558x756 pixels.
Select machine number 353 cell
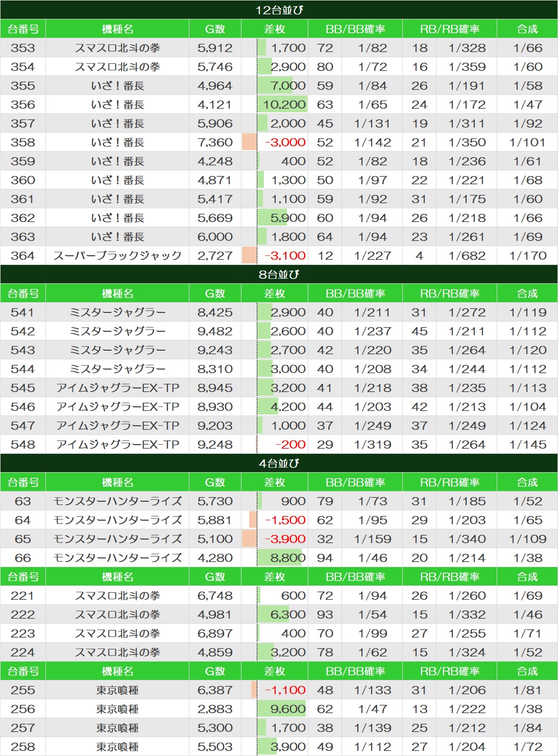[23, 48]
